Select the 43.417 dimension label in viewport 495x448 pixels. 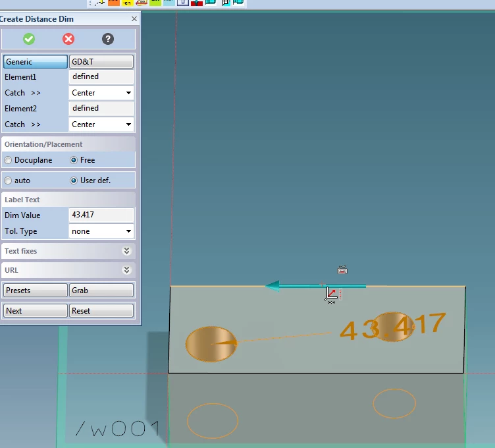393,327
